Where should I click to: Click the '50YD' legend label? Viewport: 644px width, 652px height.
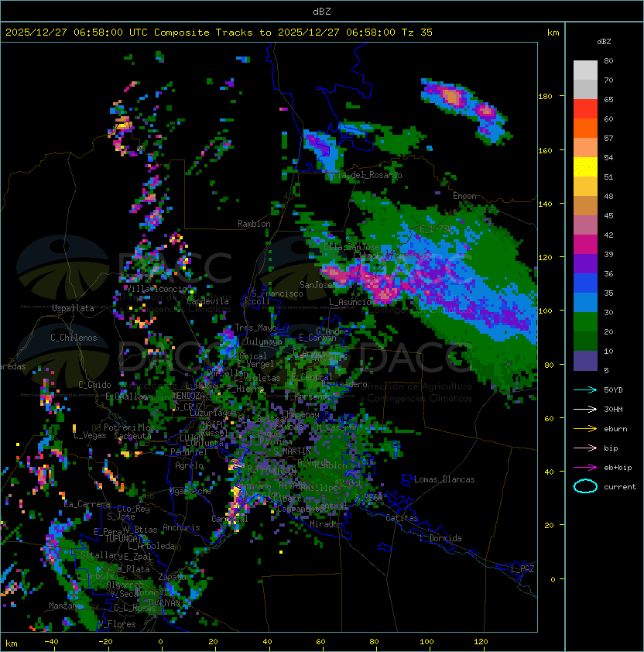[613, 390]
